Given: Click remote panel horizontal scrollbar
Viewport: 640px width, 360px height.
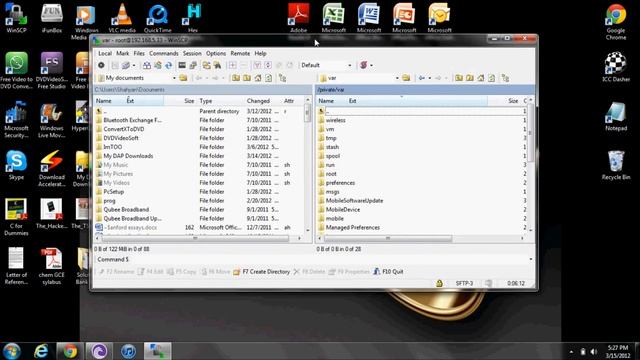Looking at the screenshot, I should [x=388, y=238].
